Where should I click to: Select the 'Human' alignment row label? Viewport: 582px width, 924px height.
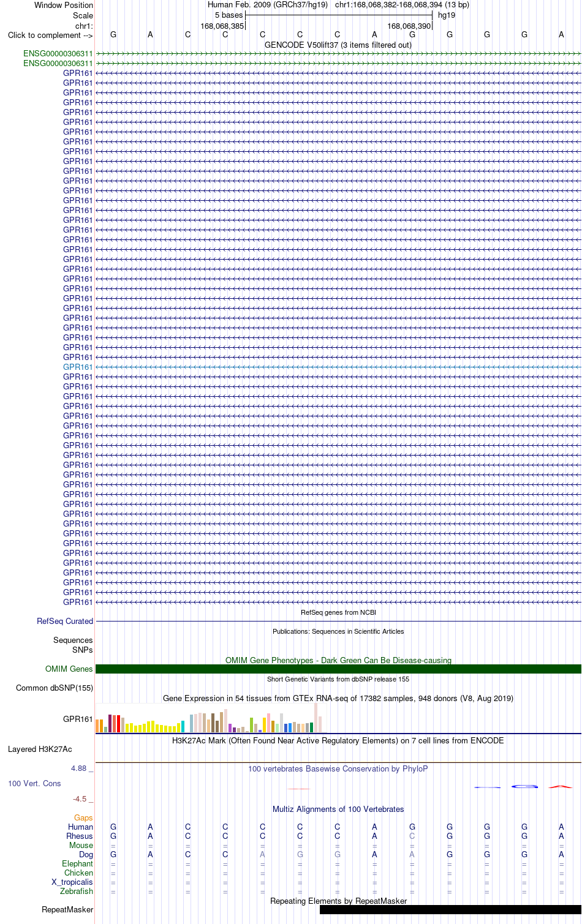(80, 827)
